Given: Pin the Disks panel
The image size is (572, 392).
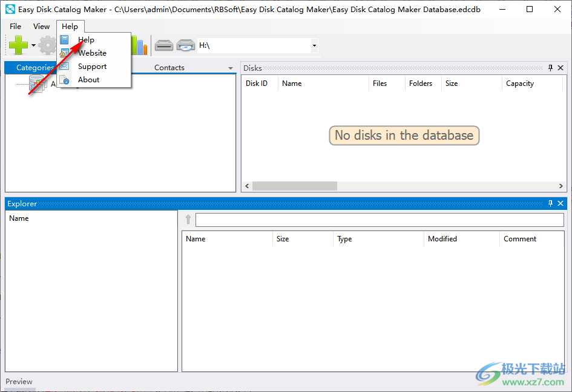Looking at the screenshot, I should 550,68.
